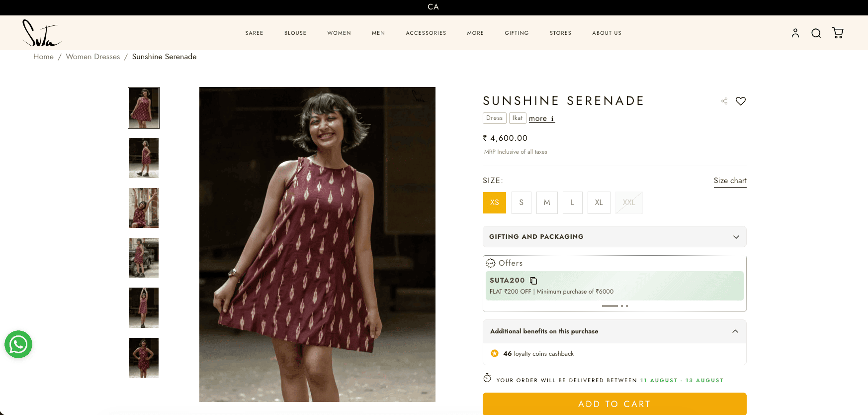Copy the SUTA200 coupon code icon
868x415 pixels.
tap(533, 281)
